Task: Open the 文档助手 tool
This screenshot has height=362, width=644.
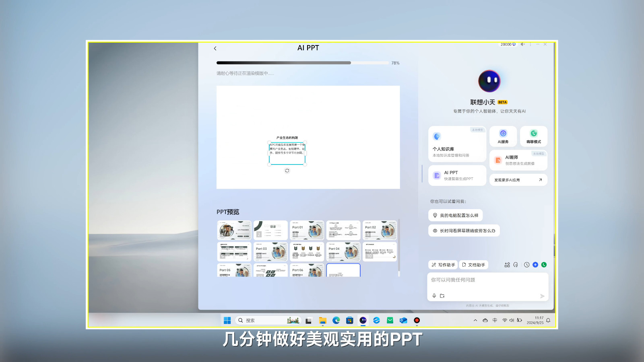Action: (473, 265)
